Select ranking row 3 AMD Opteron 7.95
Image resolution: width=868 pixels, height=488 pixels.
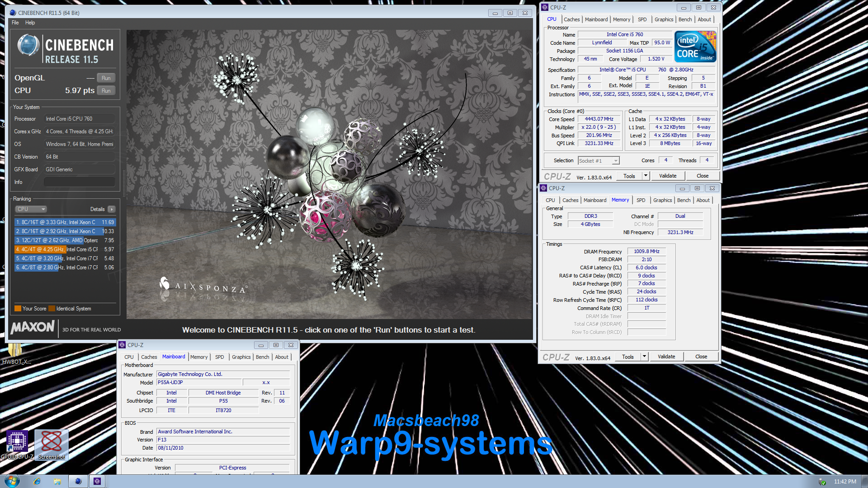(x=65, y=240)
